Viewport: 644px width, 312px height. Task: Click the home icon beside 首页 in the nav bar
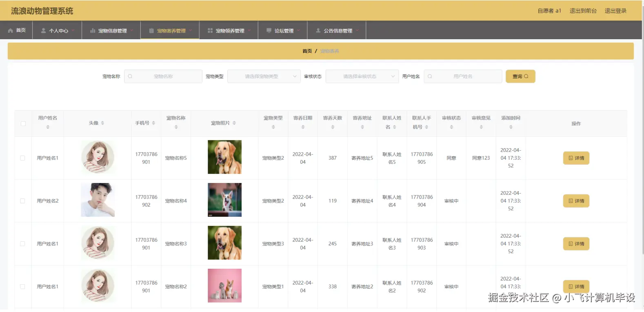click(11, 31)
